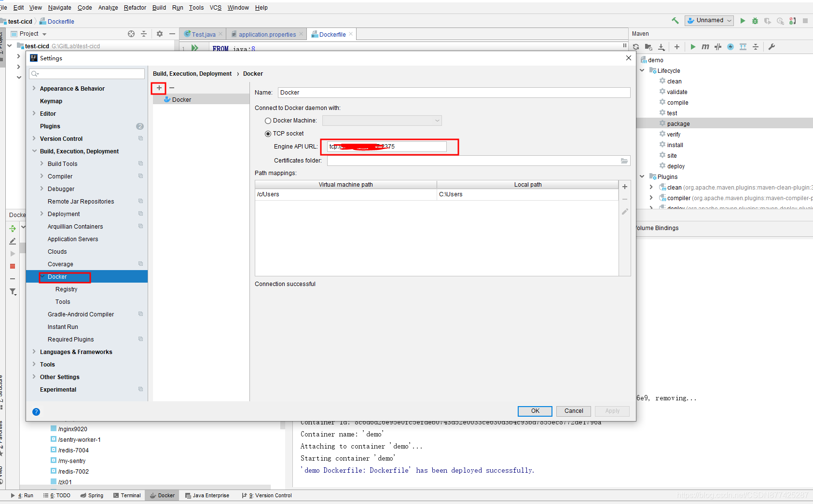Select Maven 'package' lifecycle goal
The height and width of the screenshot is (504, 813).
pos(678,124)
